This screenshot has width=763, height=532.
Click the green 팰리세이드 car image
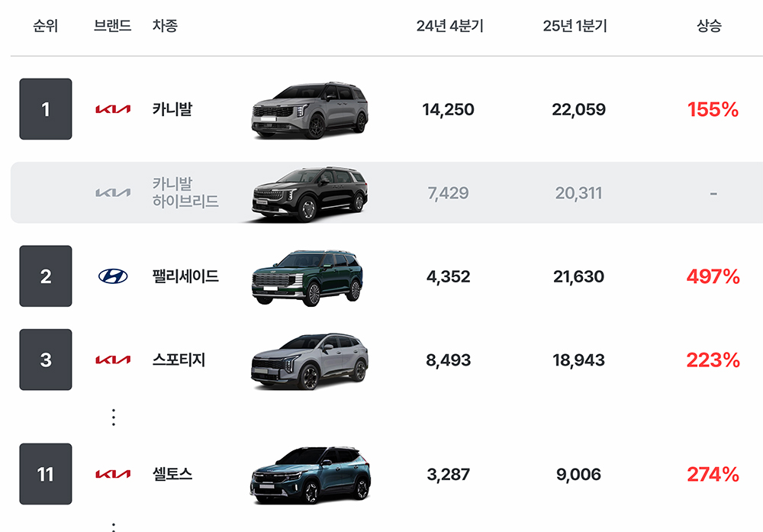[307, 278]
